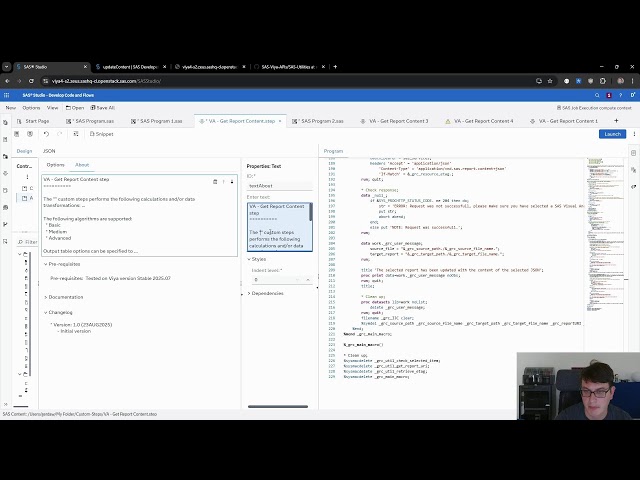This screenshot has height=480, width=640.
Task: Switch to the Design tab
Action: click(24, 151)
